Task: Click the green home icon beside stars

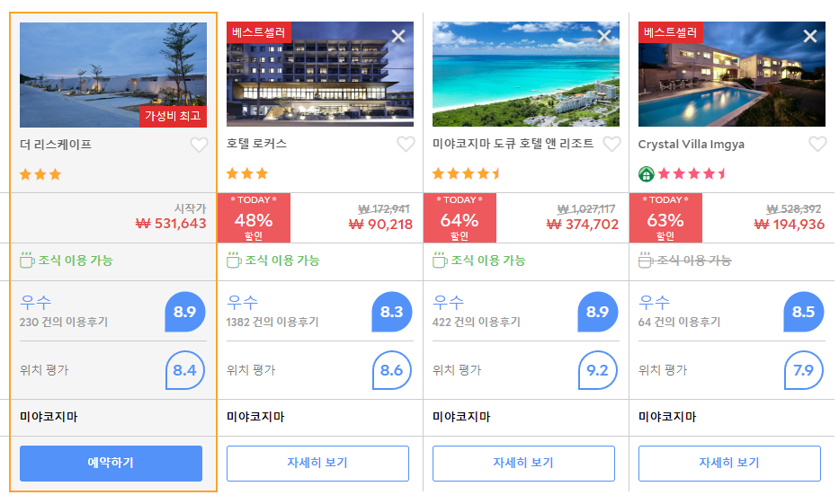Action: pos(647,174)
